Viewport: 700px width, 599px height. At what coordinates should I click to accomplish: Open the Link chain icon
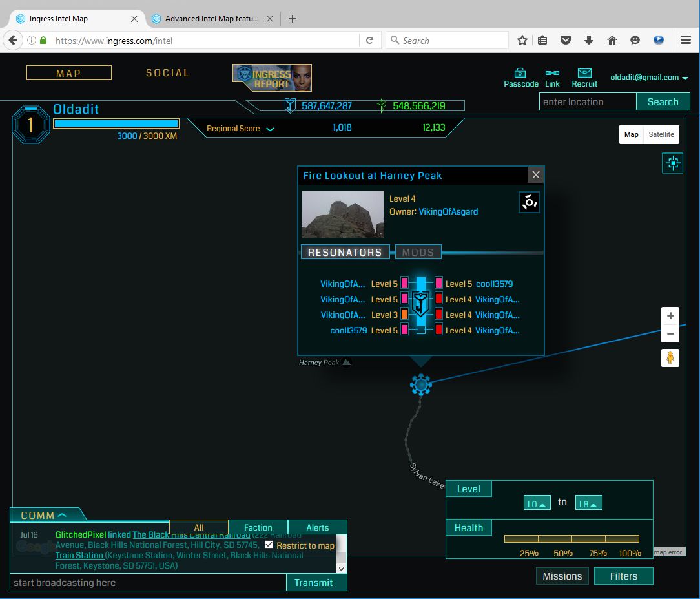[552, 73]
